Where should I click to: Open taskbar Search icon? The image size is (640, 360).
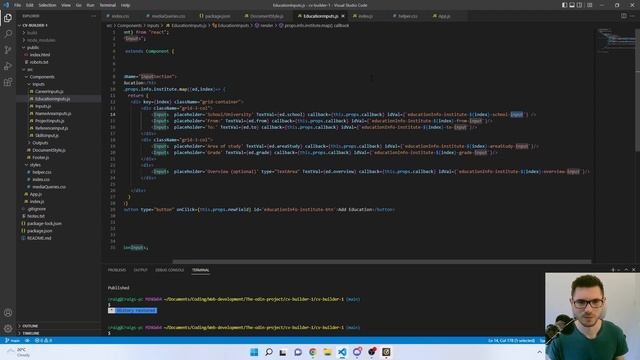pos(269,352)
